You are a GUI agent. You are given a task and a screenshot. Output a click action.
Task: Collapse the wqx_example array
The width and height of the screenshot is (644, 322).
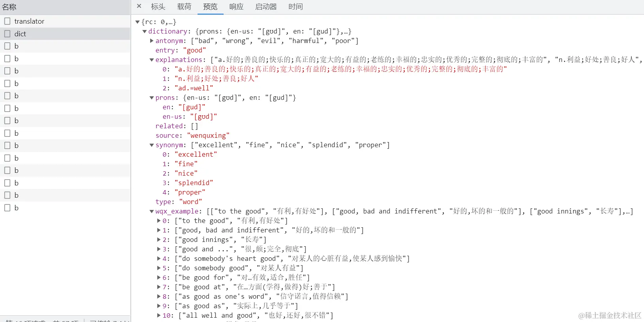pos(152,212)
